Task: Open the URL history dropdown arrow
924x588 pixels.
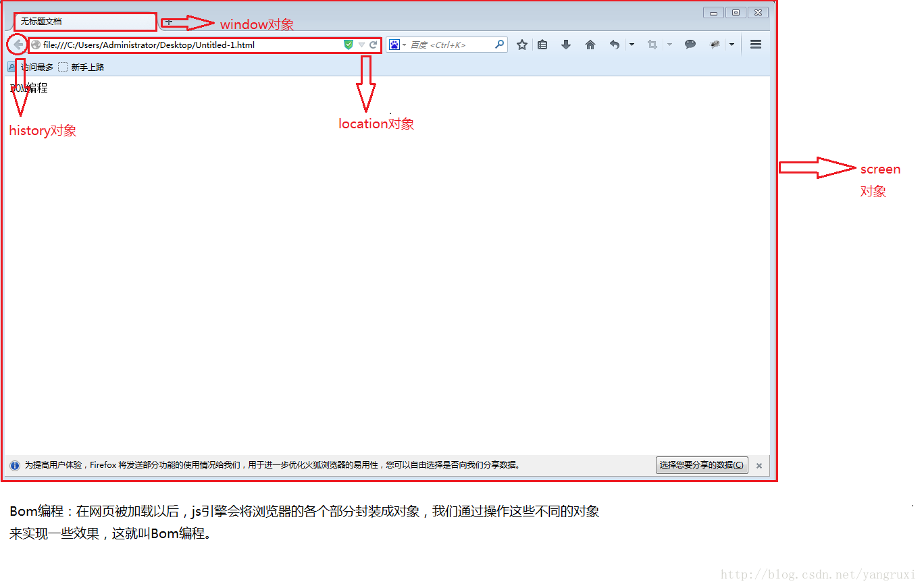Action: (x=361, y=45)
